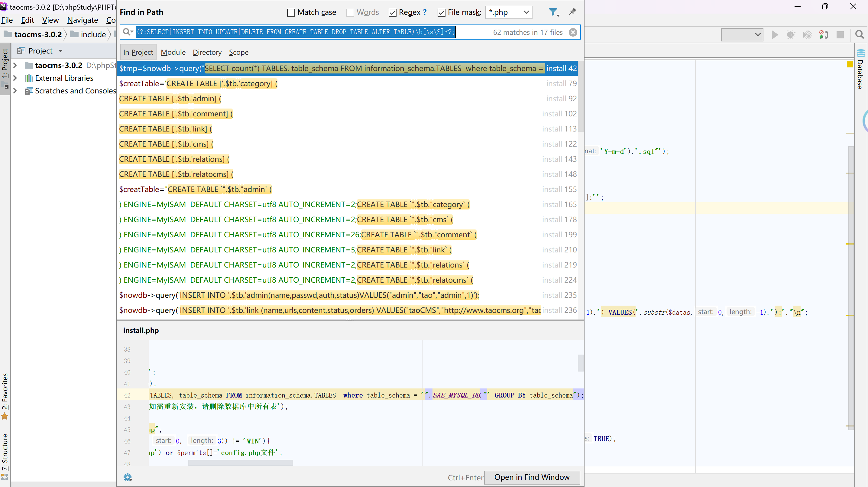
Task: Open the Database tool window
Action: click(x=860, y=69)
